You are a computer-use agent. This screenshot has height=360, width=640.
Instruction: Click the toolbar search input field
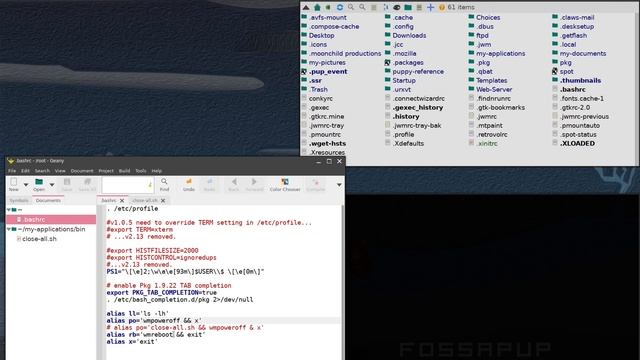point(127,185)
